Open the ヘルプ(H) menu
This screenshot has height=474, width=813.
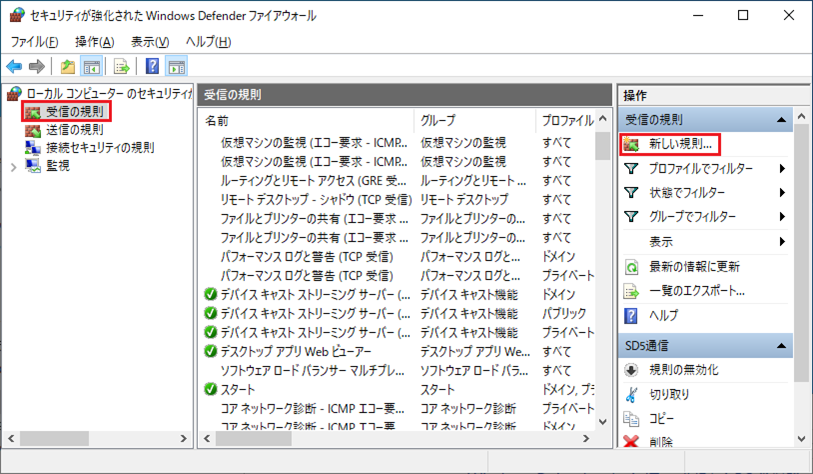208,41
